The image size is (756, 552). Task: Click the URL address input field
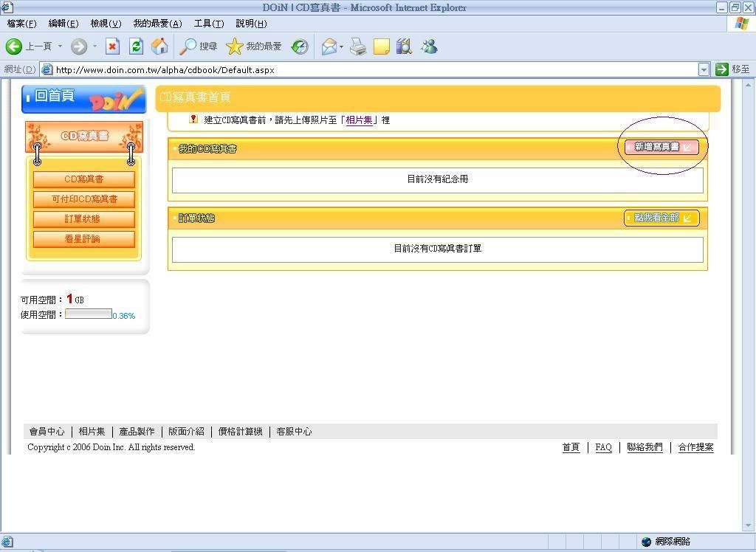(x=369, y=70)
